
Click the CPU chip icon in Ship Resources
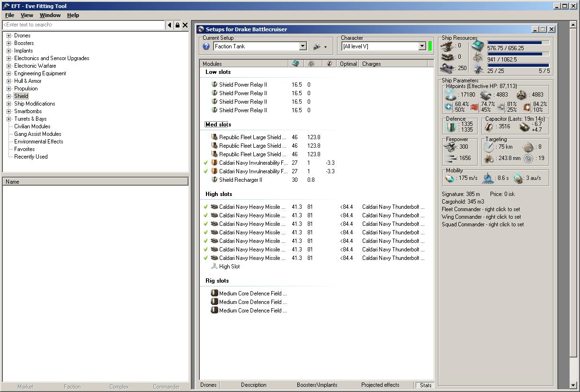[x=478, y=46]
